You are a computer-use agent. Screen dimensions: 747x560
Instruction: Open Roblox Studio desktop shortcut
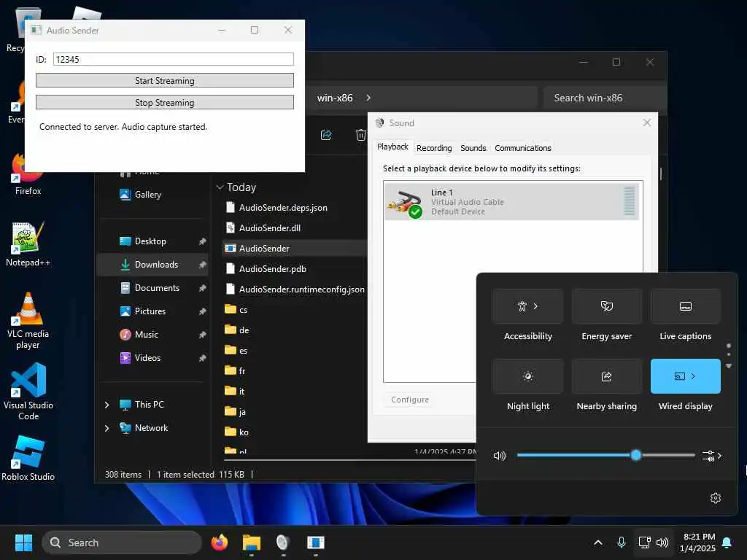point(28,458)
